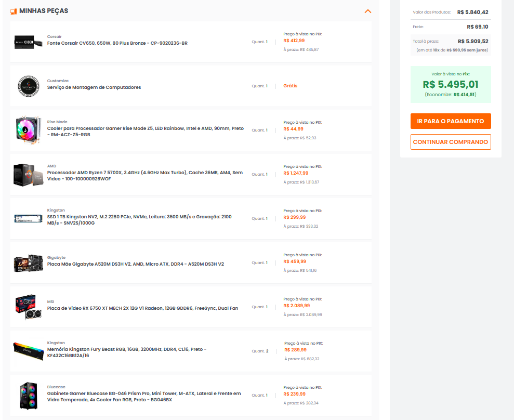Open the Bluecase BG-046 case thumbnail
Screen dimensions: 514x420
[x=29, y=396]
